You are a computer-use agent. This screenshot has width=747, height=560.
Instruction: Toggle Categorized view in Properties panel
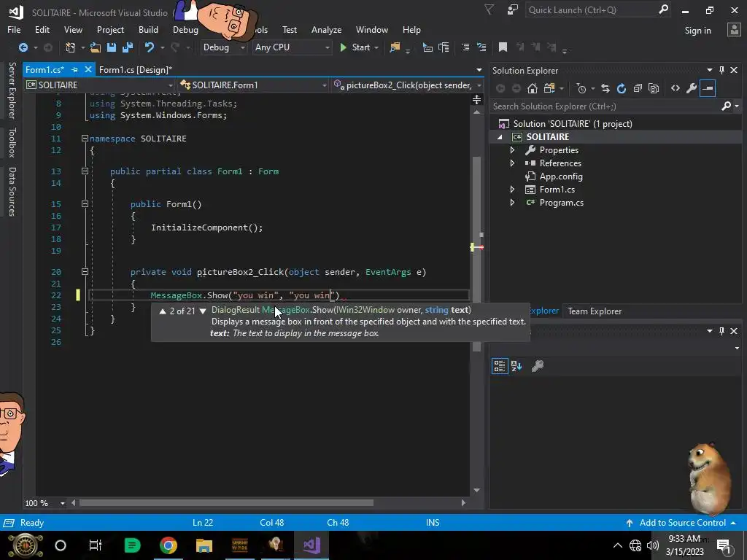pyautogui.click(x=500, y=366)
